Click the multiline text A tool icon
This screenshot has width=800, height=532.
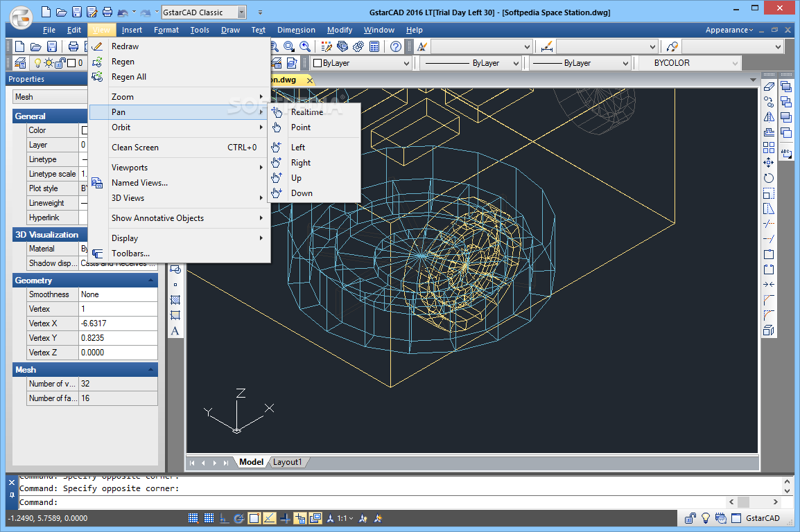175,331
